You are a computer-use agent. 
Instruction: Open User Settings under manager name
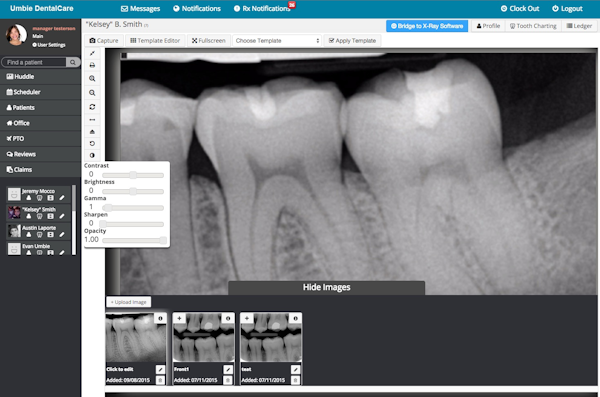pyautogui.click(x=49, y=45)
